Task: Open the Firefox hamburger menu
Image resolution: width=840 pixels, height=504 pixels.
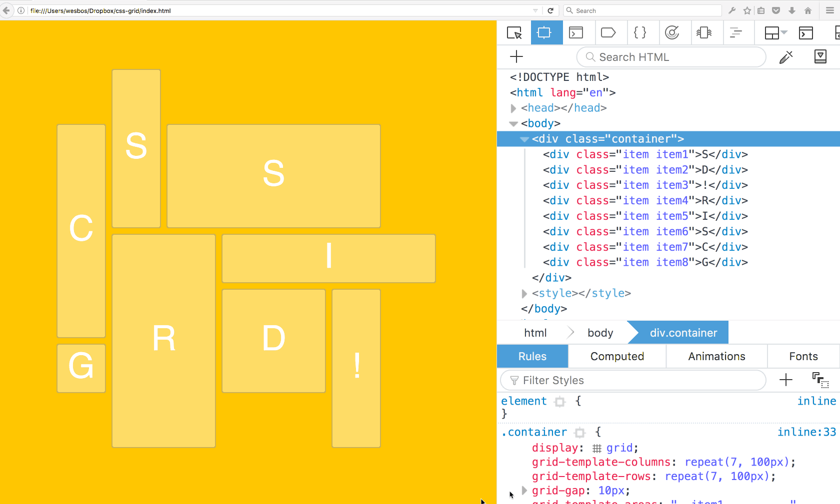Action: coord(830,10)
